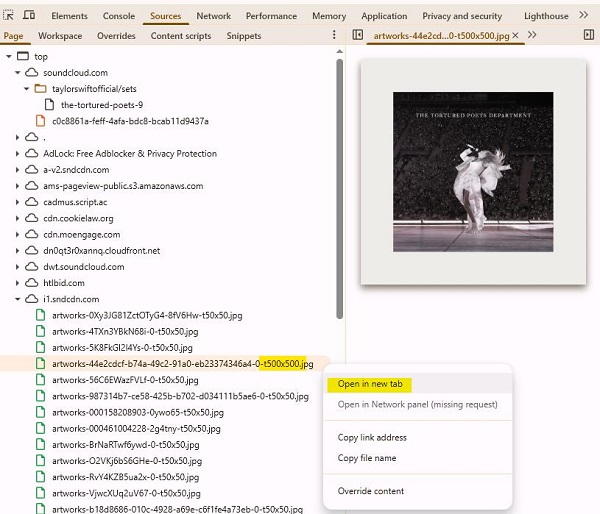Select the Content scripts navigator tab

[x=181, y=36]
